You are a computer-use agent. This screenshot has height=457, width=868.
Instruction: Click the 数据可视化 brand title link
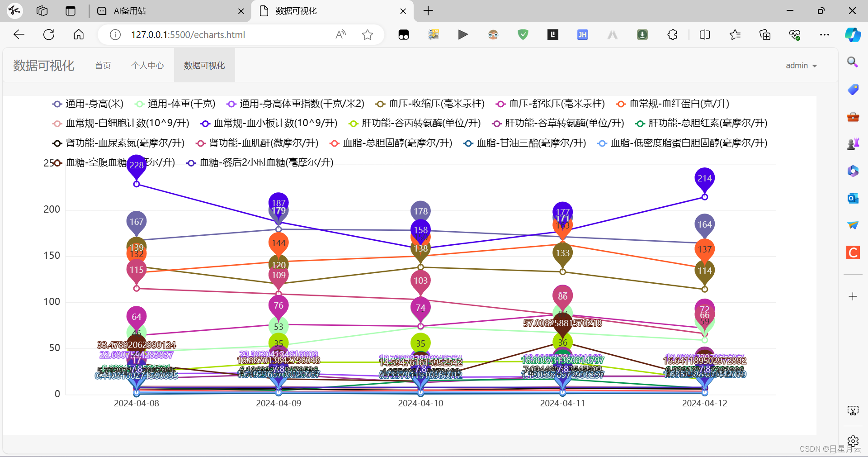pyautogui.click(x=43, y=66)
